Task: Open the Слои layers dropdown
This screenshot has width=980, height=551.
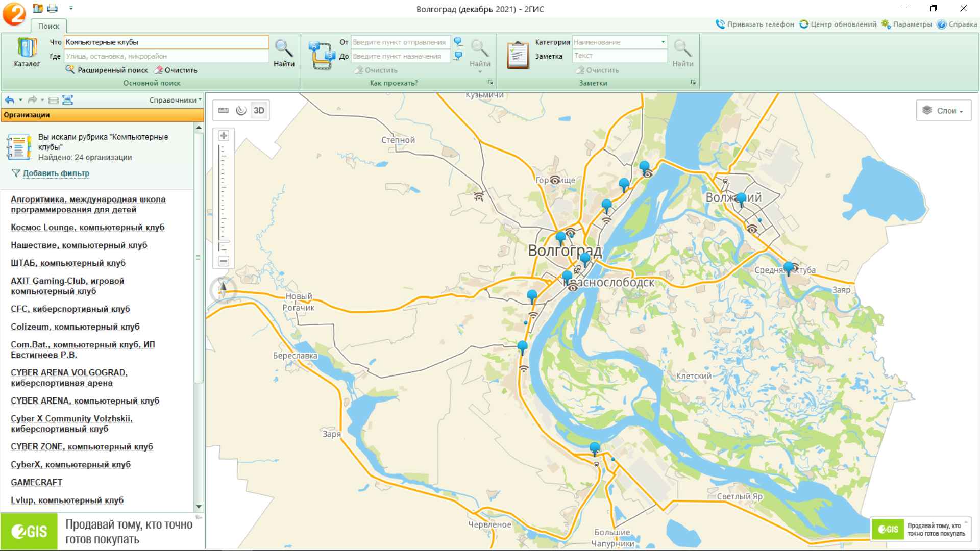Action: 943,111
